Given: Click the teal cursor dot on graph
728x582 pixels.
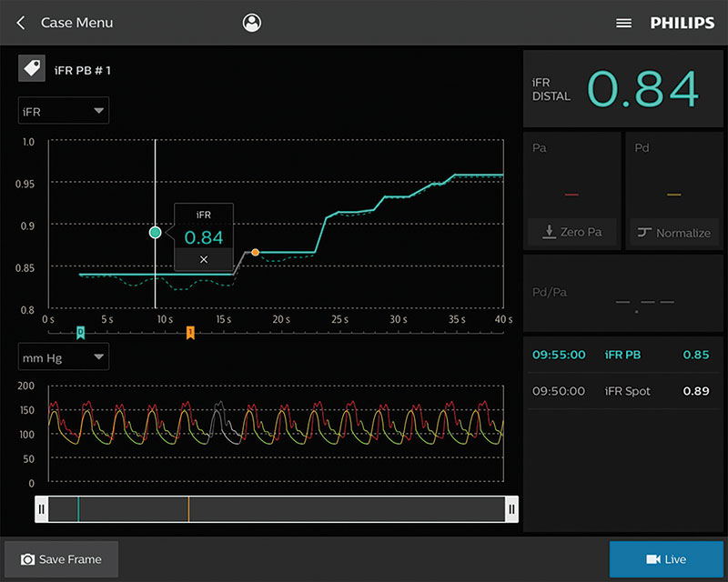Looking at the screenshot, I should (x=155, y=233).
